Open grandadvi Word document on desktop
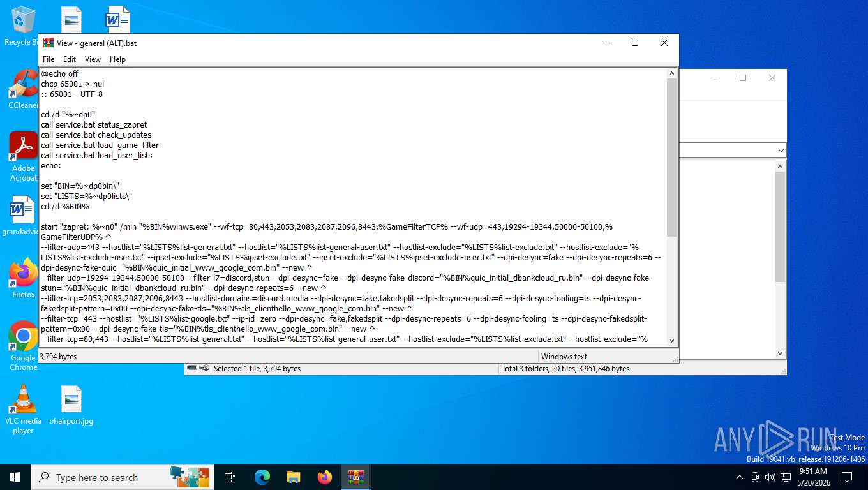The image size is (868, 490). 22,216
